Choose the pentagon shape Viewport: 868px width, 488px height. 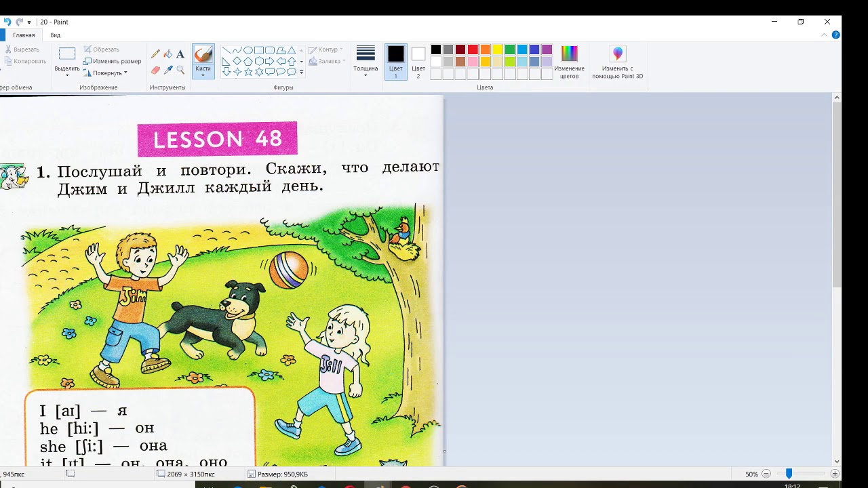pyautogui.click(x=248, y=61)
